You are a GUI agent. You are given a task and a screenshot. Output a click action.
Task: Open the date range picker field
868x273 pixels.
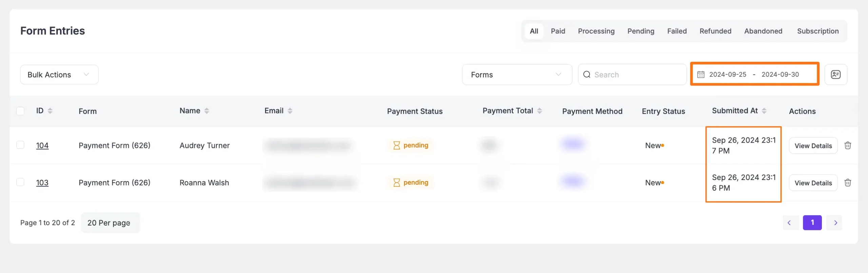(754, 74)
